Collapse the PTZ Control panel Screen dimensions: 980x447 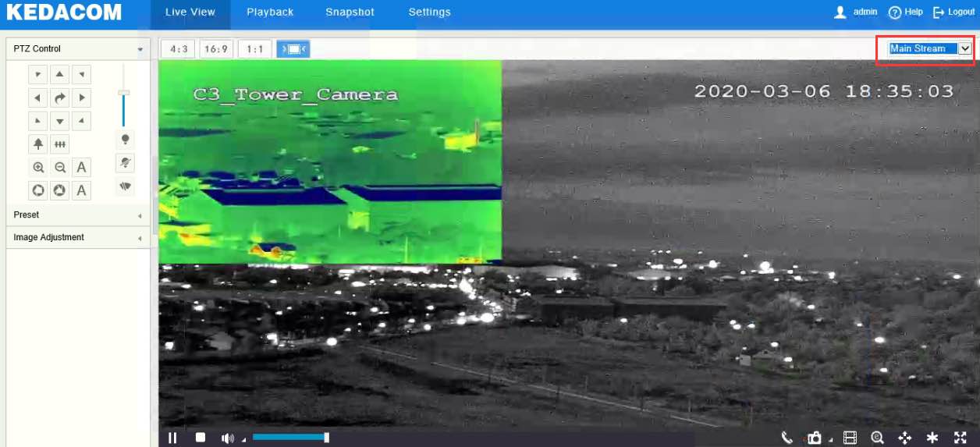click(78, 48)
